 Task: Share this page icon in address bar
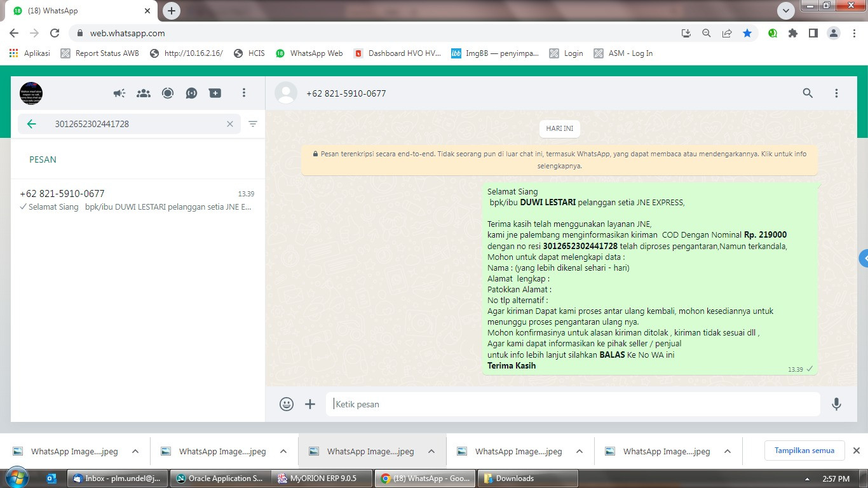(x=727, y=33)
